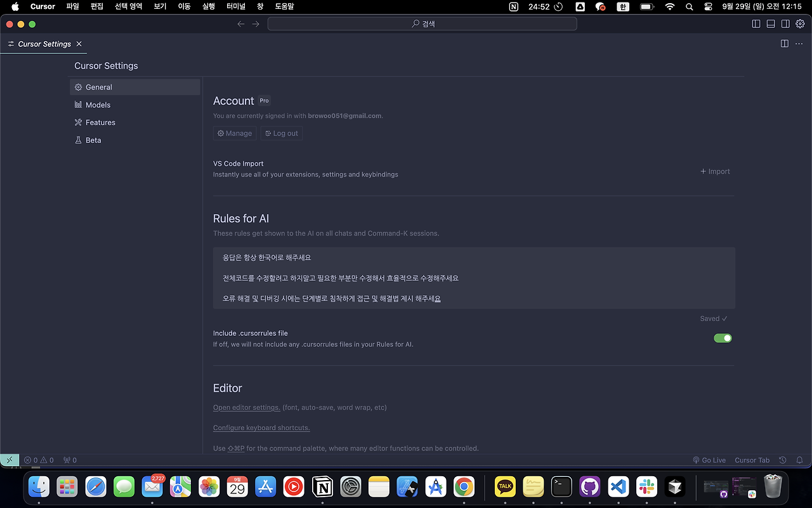Select Beta settings section
Image resolution: width=812 pixels, height=508 pixels.
135,140
